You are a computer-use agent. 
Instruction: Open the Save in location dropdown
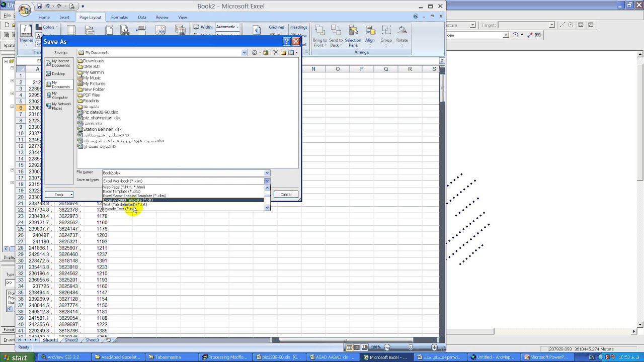[x=245, y=52]
